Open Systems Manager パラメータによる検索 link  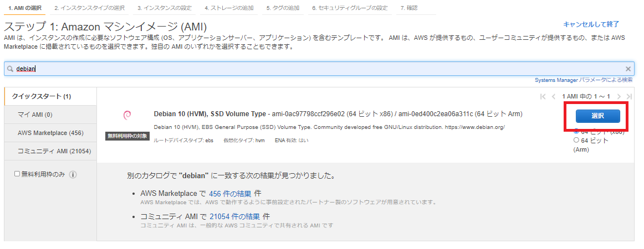coord(584,80)
